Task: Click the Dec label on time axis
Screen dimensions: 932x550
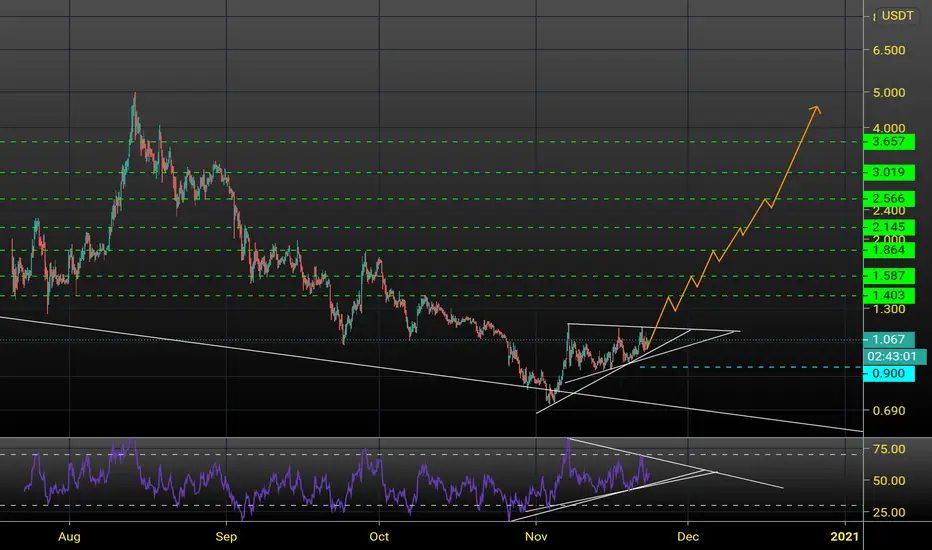Action: (688, 537)
